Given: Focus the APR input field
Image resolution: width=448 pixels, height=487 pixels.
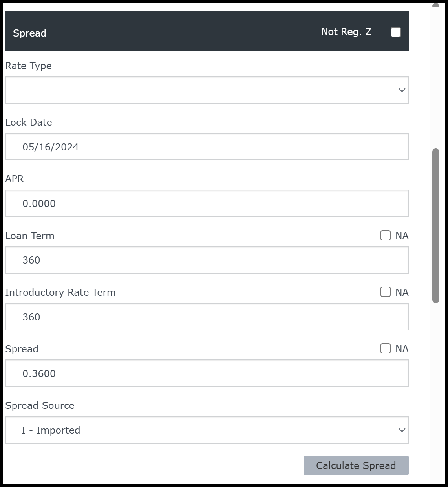Looking at the screenshot, I should pyautogui.click(x=207, y=203).
